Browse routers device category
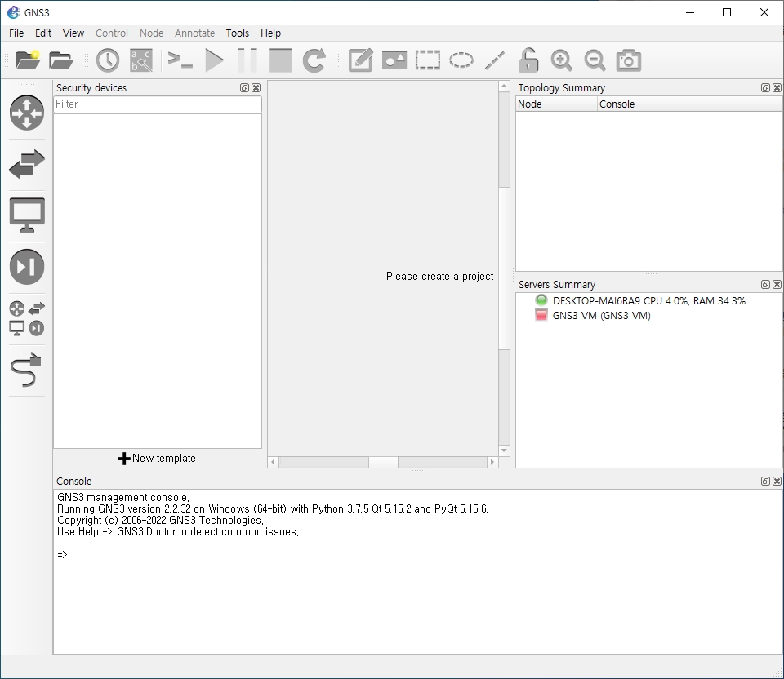The image size is (784, 679). 27,113
